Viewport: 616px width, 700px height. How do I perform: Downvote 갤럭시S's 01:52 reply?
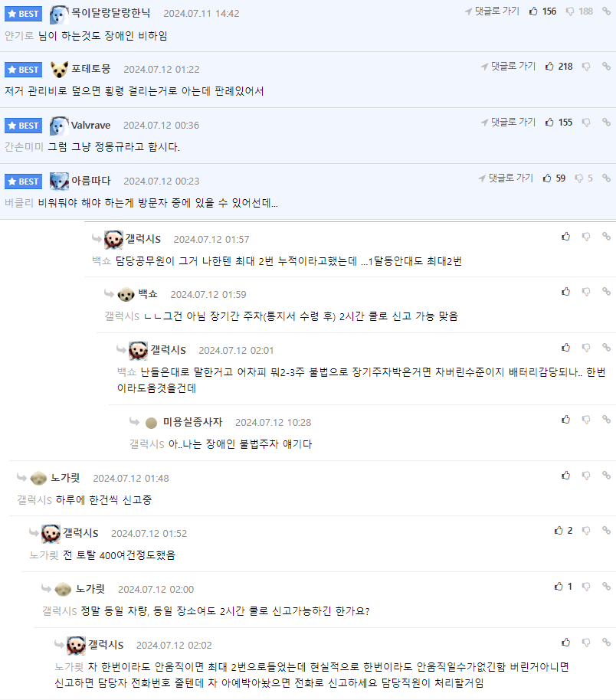pos(586,531)
